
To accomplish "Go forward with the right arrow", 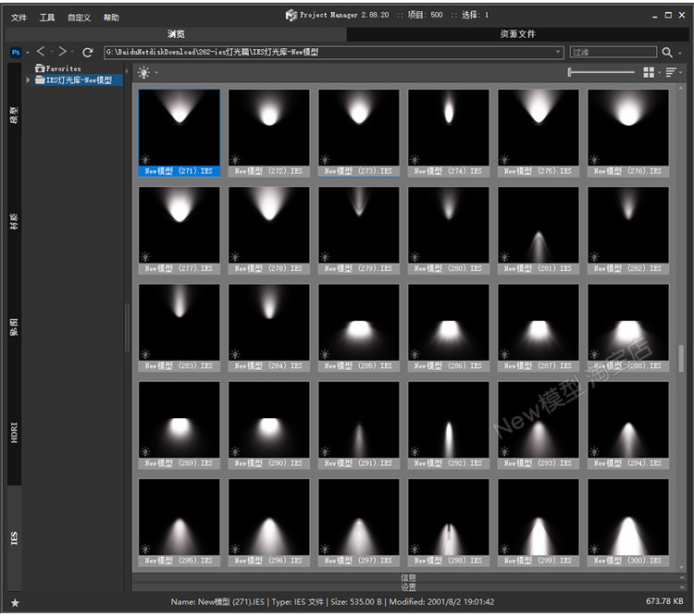I will (x=62, y=53).
